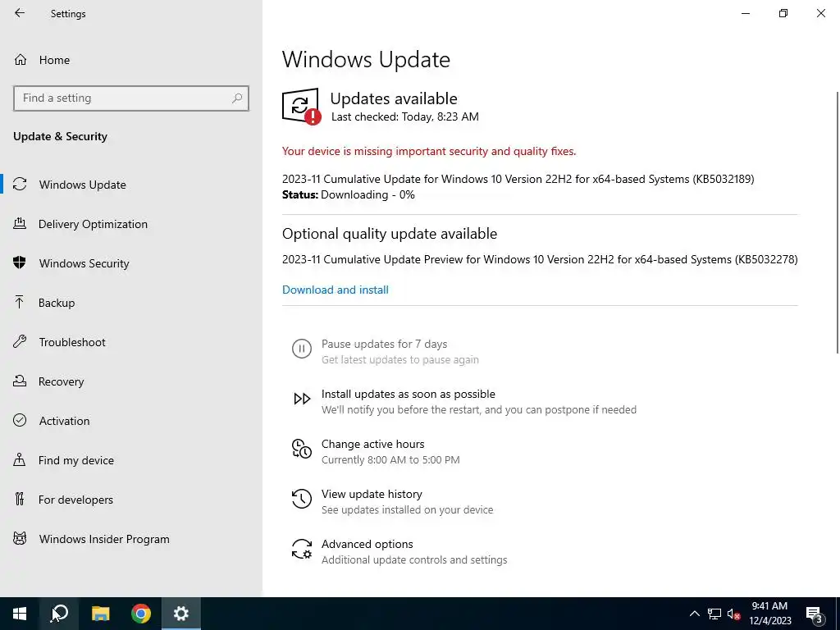Click the Troubleshoot wrench icon
840x630 pixels.
20,342
